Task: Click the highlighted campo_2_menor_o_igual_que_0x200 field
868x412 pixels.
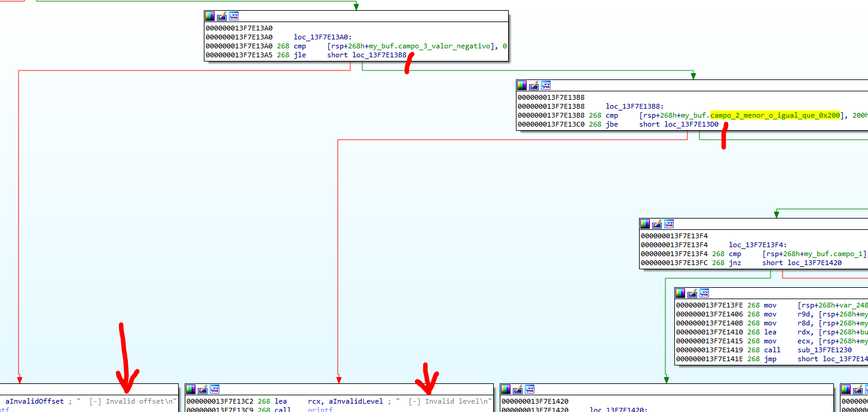Action: point(775,115)
